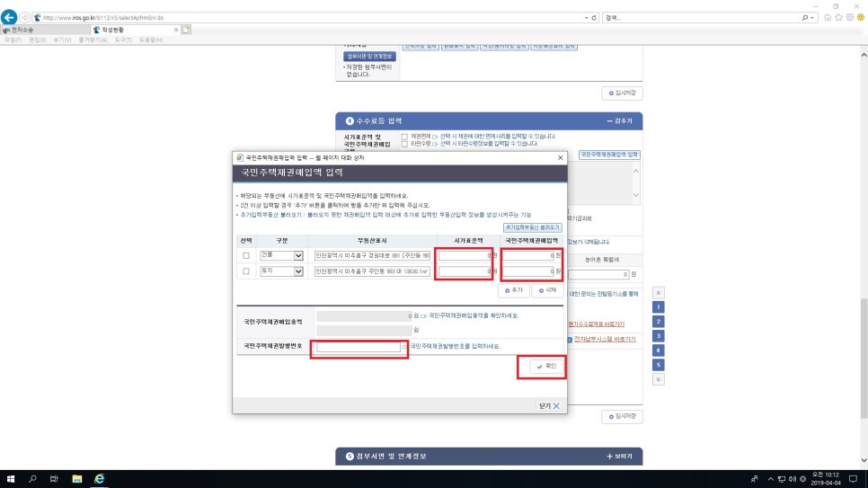868x488 pixels.
Task: Click the double-up arrow in side navigator
Action: [659, 292]
